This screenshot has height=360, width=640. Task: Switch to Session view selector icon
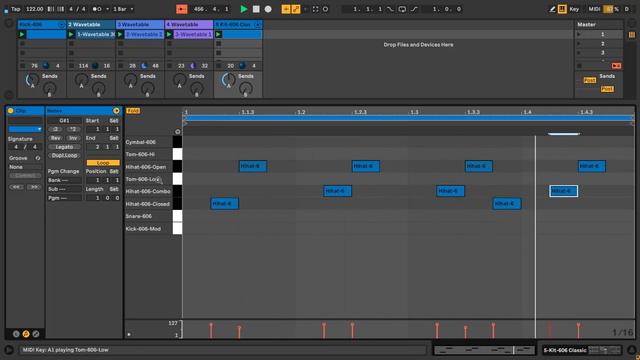(x=631, y=35)
